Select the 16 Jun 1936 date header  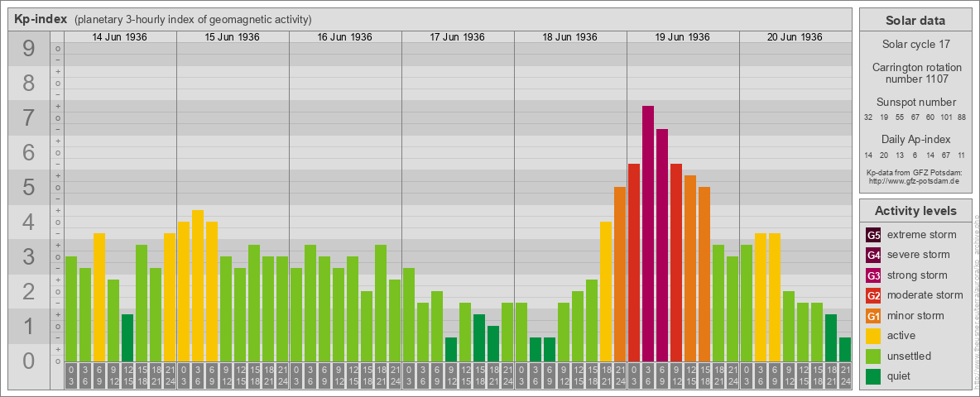(x=345, y=37)
